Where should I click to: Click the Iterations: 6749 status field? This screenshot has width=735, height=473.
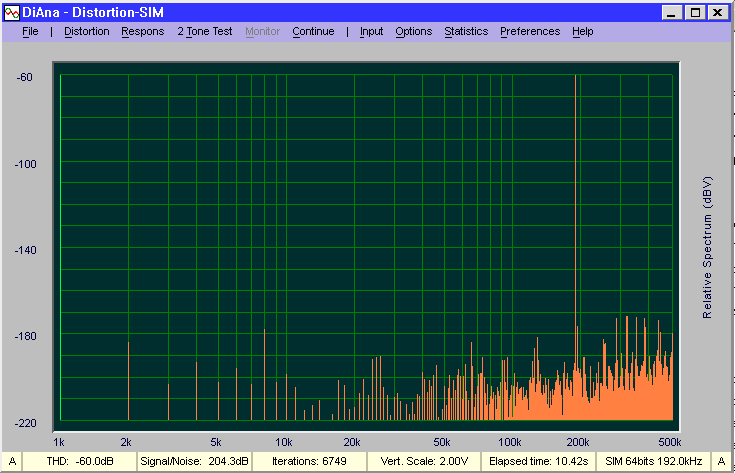[x=309, y=461]
